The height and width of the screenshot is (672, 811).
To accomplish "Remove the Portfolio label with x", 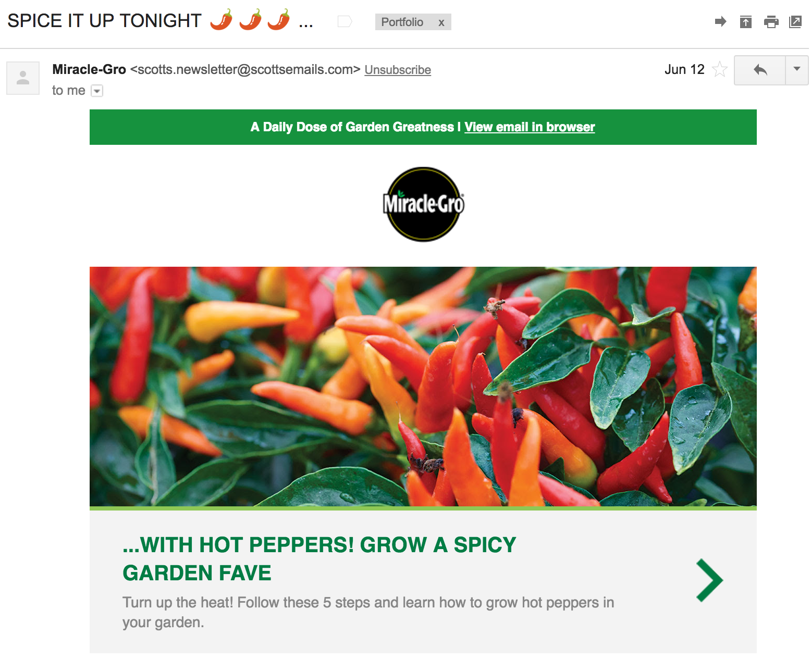I will point(441,22).
